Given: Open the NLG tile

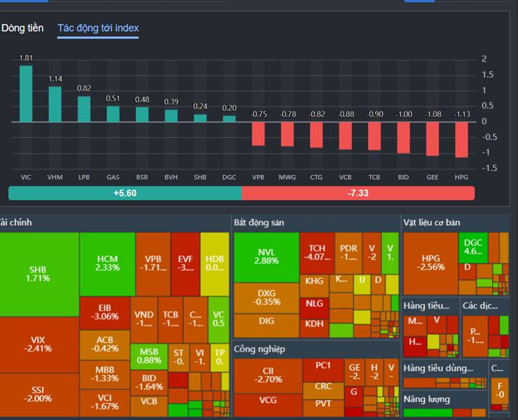Looking at the screenshot, I should click(x=314, y=308).
